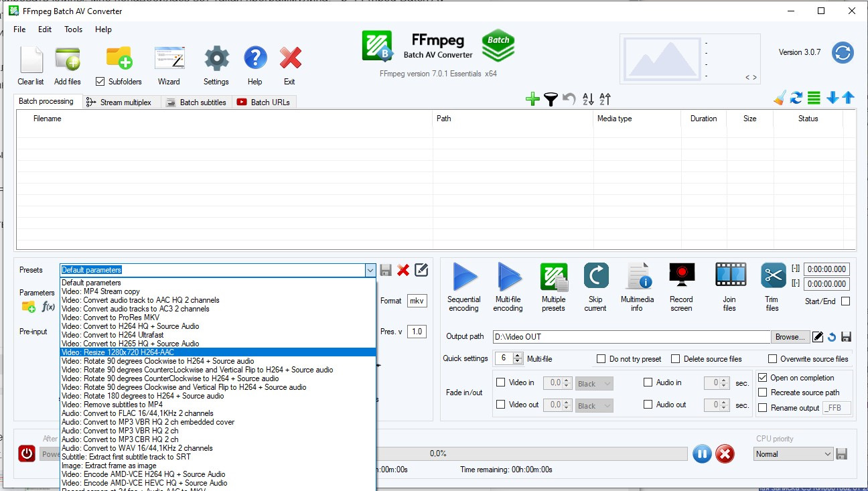868x491 pixels.
Task: Start Multi-file encoding
Action: [x=508, y=277]
